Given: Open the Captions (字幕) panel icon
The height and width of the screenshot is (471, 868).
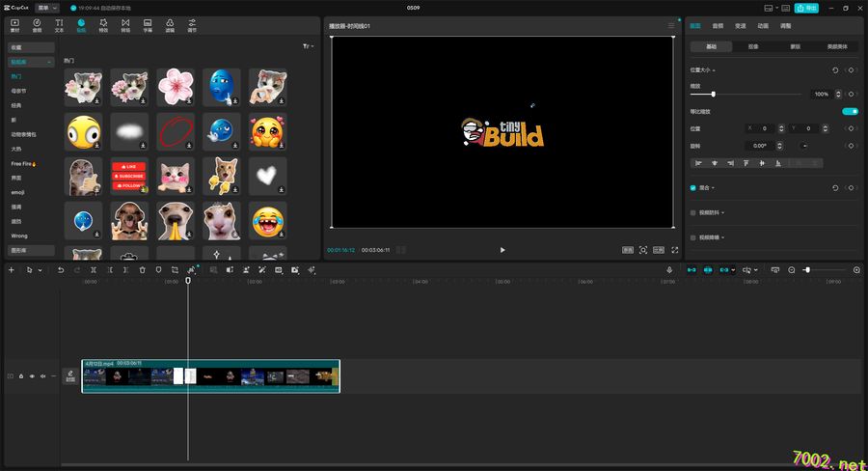Looking at the screenshot, I should (x=148, y=25).
